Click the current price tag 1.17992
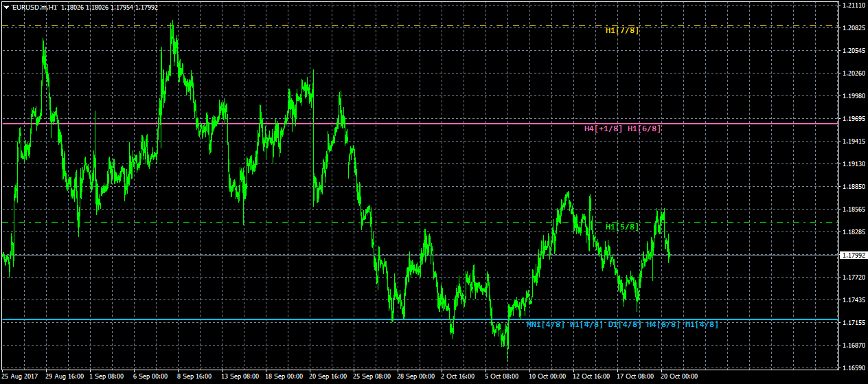Viewport: 868px width, 384px height. click(x=854, y=255)
